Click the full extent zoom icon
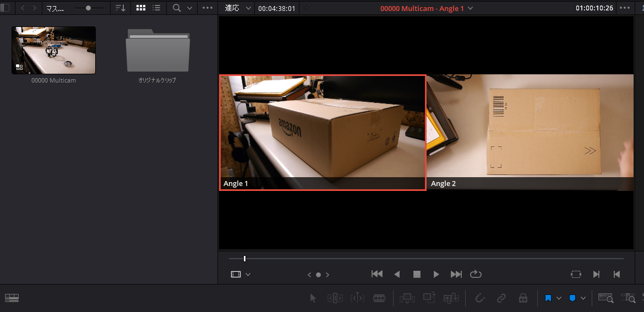644x312 pixels. point(606,298)
